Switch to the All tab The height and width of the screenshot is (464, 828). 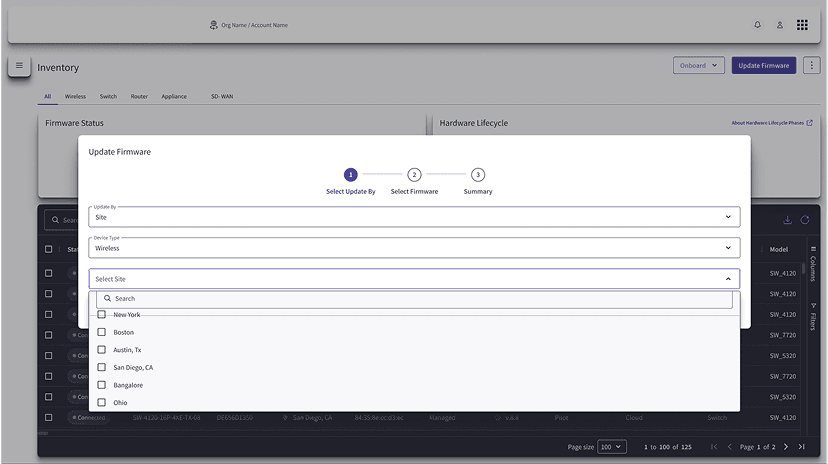tap(48, 96)
